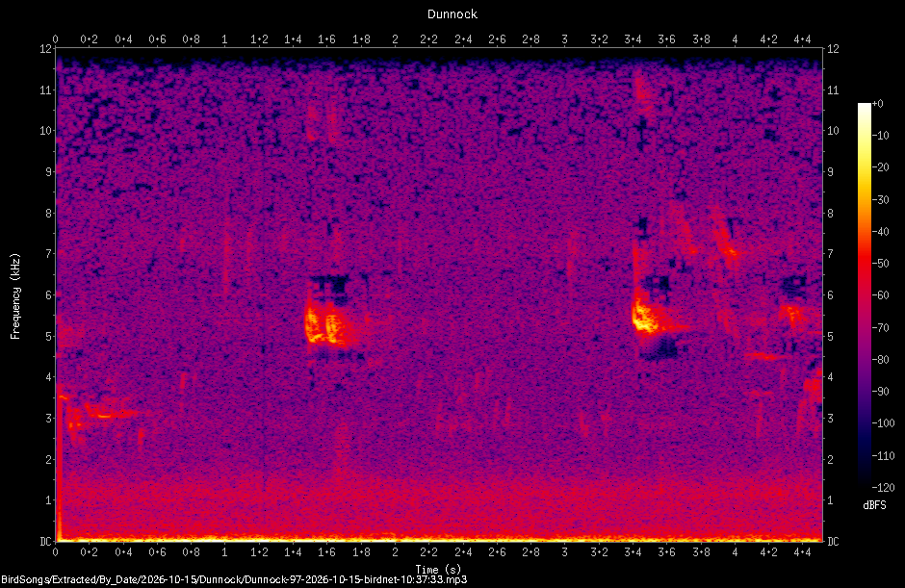Click the "-110" colorbar scale value
The width and height of the screenshot is (905, 588).
883,455
